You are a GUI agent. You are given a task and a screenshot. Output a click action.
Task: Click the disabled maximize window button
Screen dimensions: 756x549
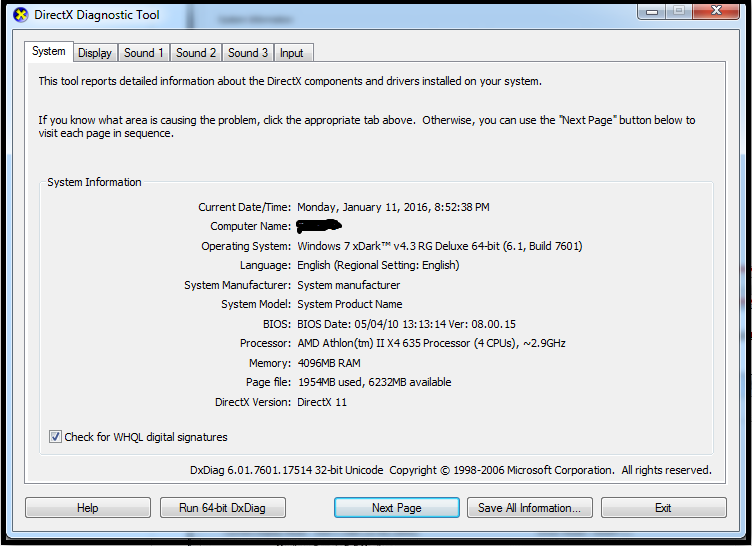pos(679,12)
